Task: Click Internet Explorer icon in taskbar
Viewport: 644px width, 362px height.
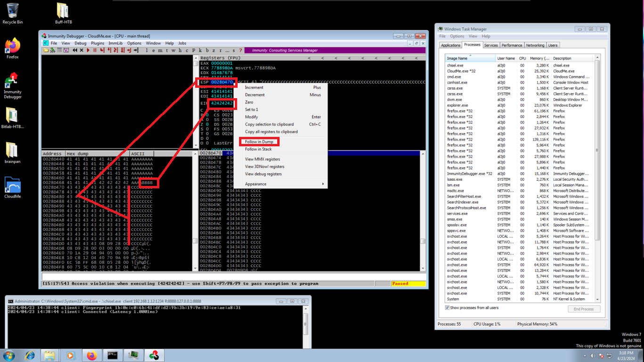Action: coord(30,355)
